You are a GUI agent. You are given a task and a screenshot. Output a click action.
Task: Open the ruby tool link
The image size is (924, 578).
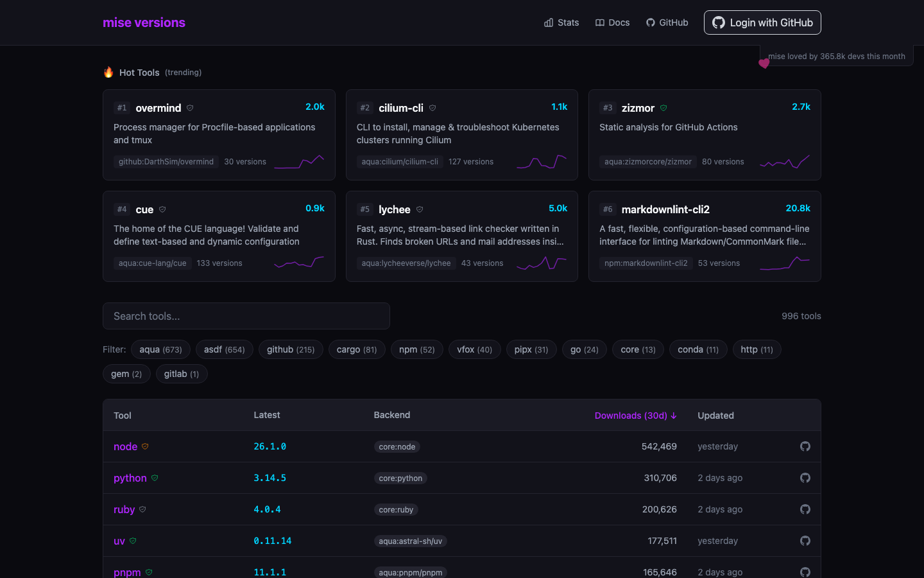[x=124, y=509]
